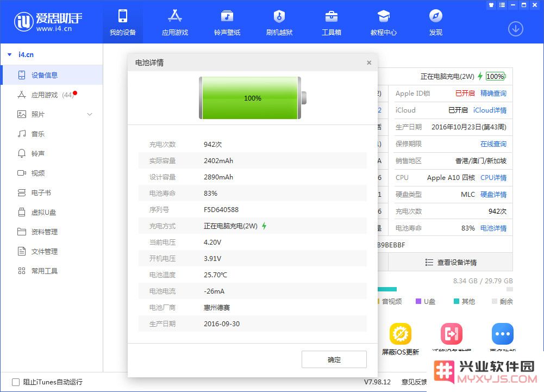The height and width of the screenshot is (392, 544).
Task: Expand the 照片 chevron
Action: coord(90,114)
